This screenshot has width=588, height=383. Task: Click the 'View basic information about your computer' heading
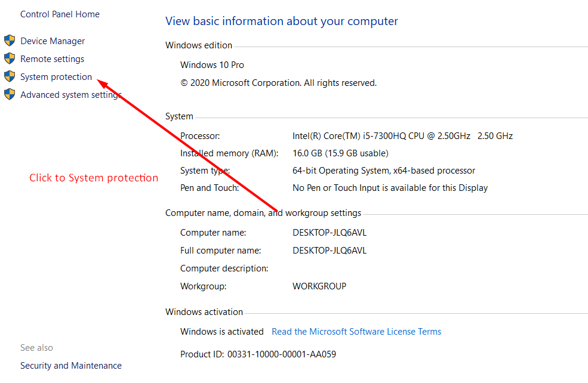(281, 21)
